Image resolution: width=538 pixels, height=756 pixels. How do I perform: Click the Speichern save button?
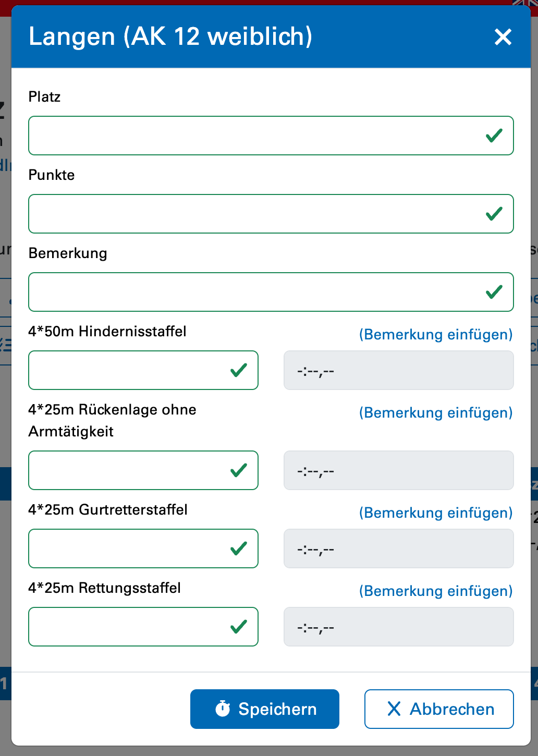(265, 709)
